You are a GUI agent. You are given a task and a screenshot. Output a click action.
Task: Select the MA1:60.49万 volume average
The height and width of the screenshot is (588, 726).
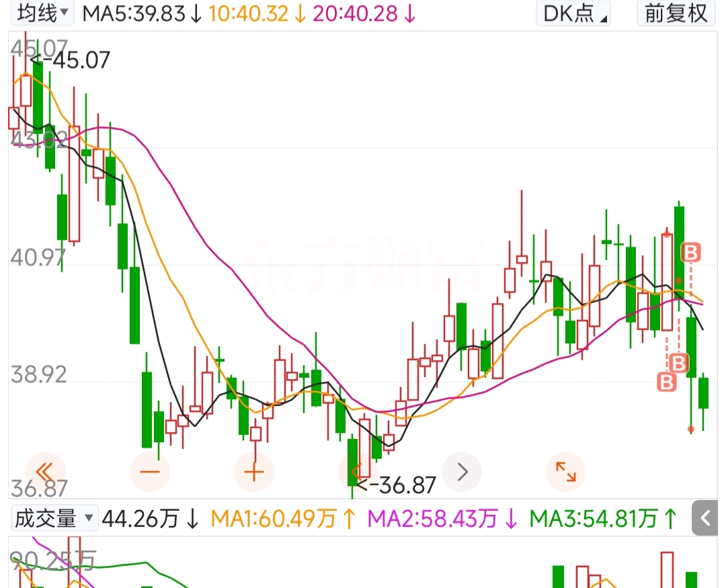[284, 519]
